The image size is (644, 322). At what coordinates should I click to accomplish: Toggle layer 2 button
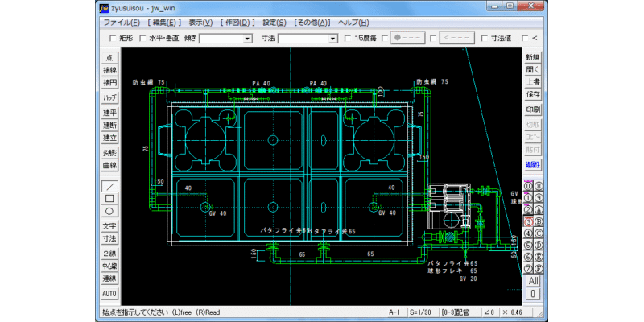(x=529, y=209)
